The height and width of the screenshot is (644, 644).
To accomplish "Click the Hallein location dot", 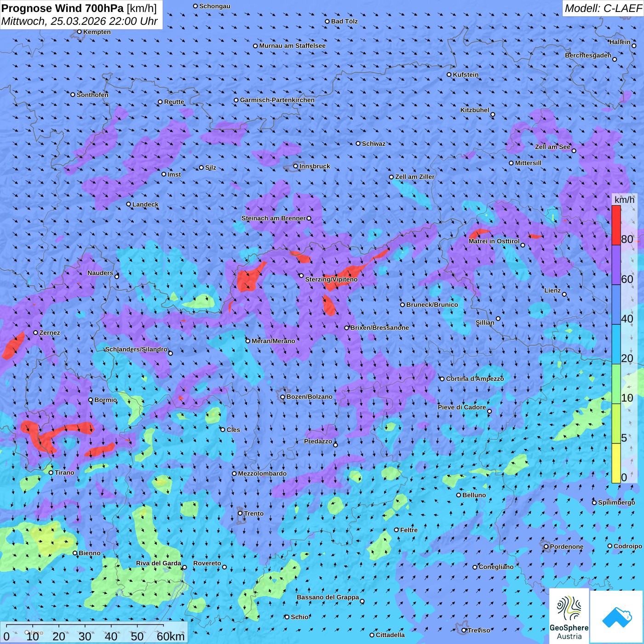I will click(634, 46).
